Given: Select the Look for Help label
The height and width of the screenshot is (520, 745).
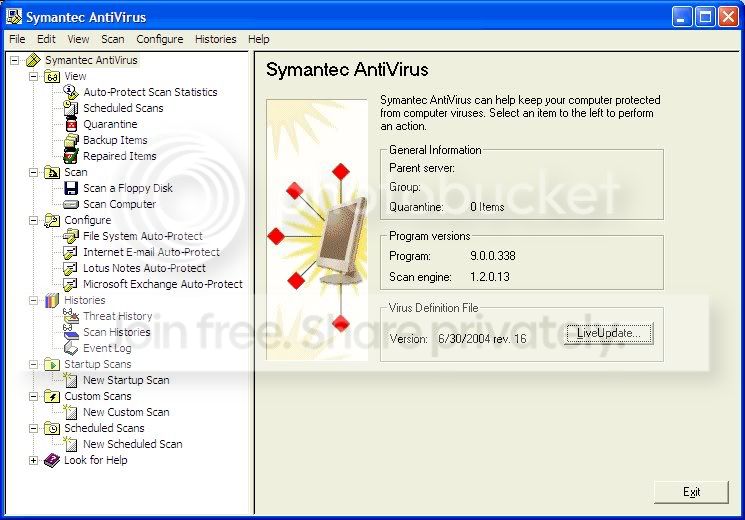Looking at the screenshot, I should 96,460.
